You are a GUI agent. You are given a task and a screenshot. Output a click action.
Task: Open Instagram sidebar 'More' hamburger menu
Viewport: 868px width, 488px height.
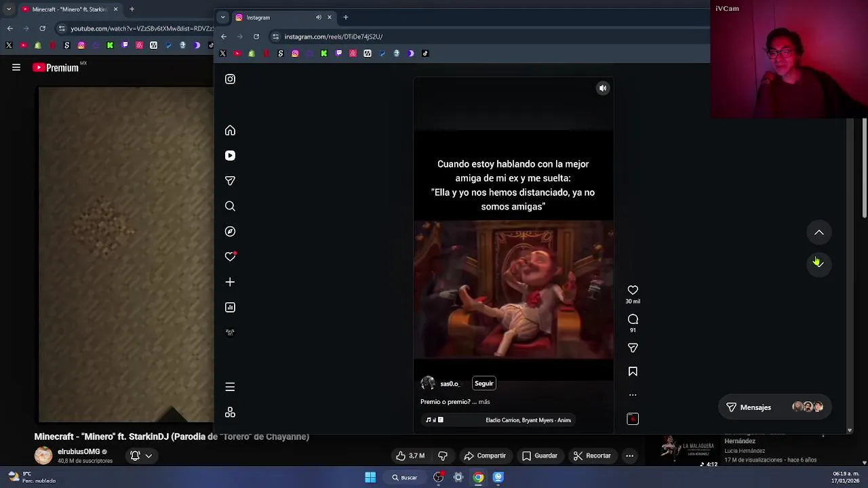[x=230, y=387]
